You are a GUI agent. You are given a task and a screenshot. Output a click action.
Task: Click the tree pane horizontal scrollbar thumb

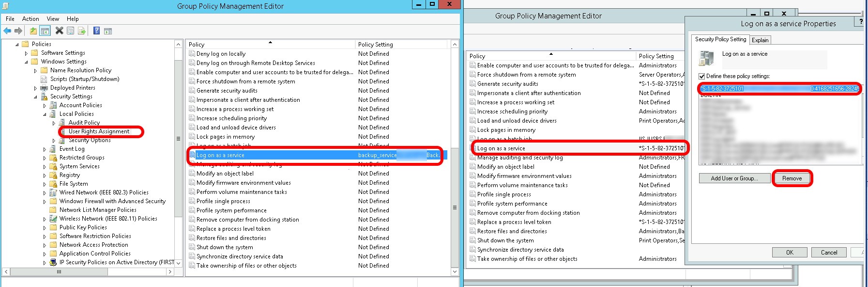pos(59,272)
